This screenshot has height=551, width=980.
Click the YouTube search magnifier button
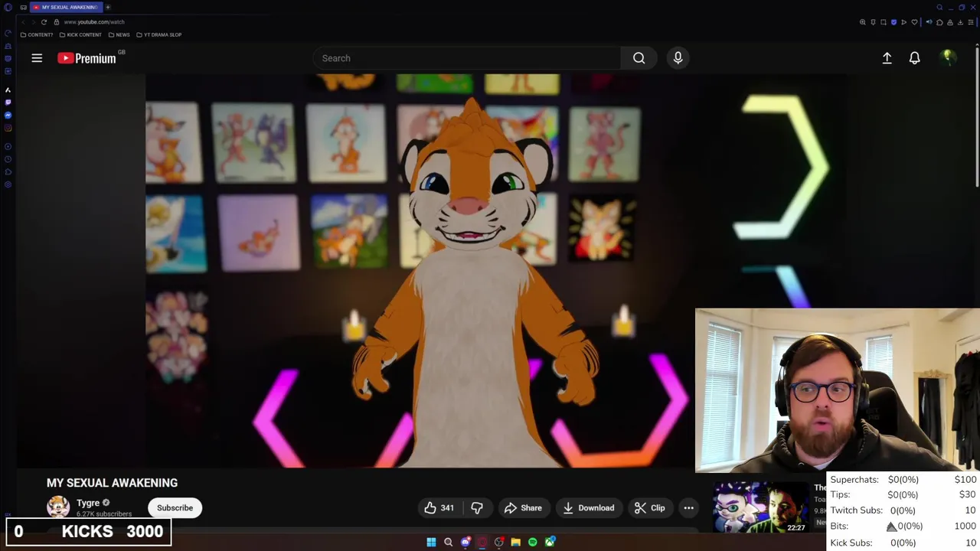639,58
